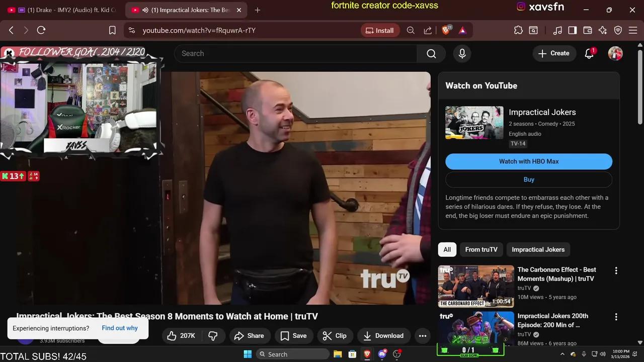The width and height of the screenshot is (644, 362).
Task: Toggle the browser sidebar panel
Action: point(573,30)
